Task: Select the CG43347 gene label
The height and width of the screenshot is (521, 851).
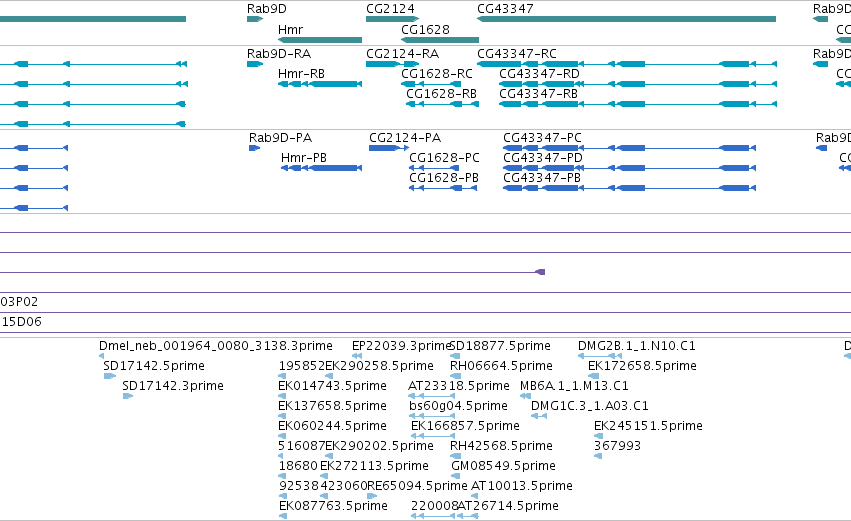Action: click(505, 9)
